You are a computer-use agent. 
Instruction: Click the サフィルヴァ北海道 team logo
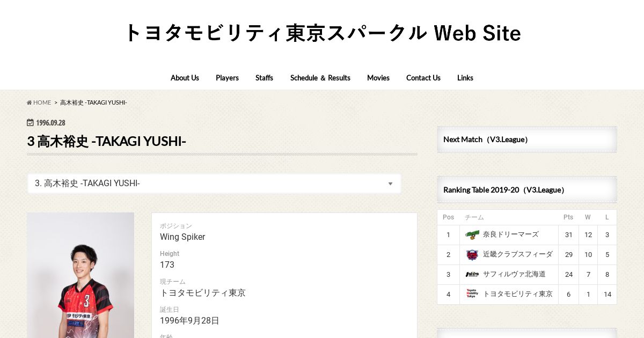coord(472,274)
